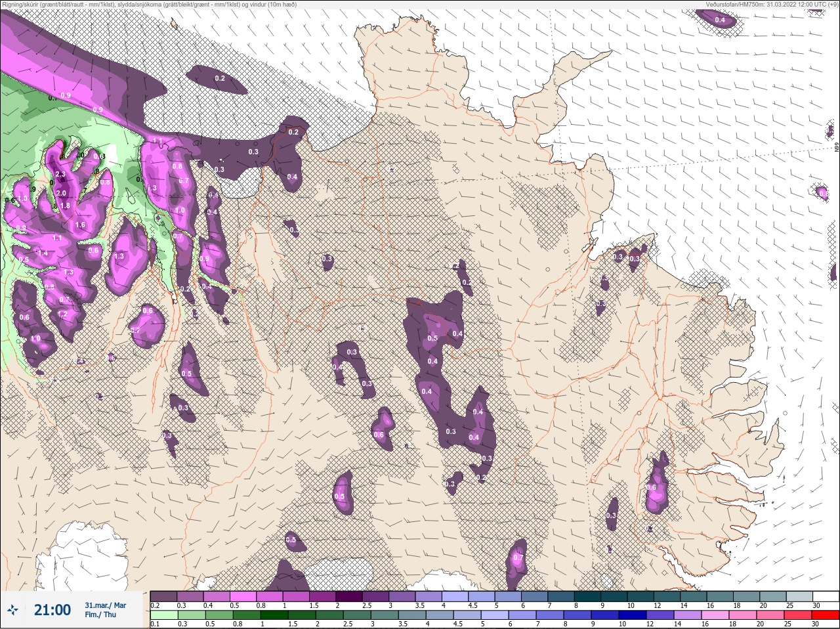The image size is (840, 629).
Task: Select the light pink 16–18 rain scale swatch
Action: pos(715,615)
